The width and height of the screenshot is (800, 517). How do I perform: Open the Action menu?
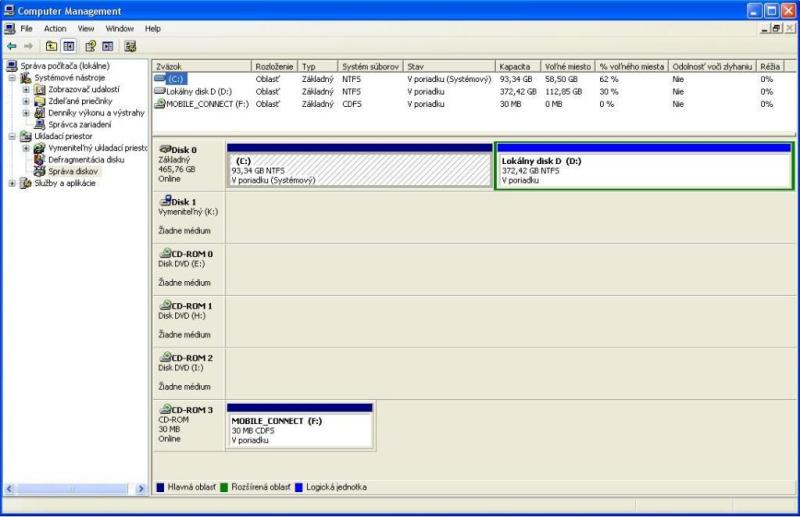[x=55, y=29]
